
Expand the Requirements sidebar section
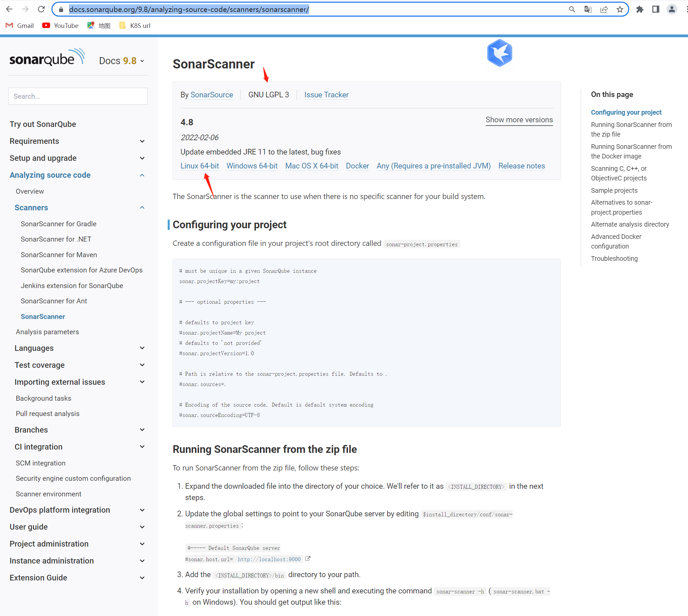(142, 141)
